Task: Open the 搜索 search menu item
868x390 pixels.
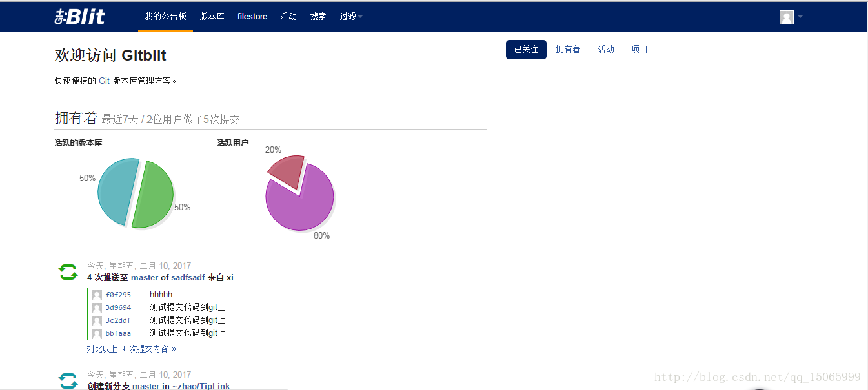Action: click(x=318, y=17)
